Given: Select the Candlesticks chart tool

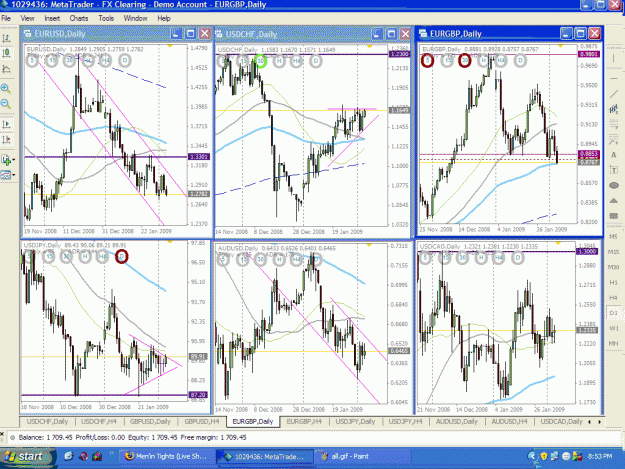Looking at the screenshot, I should point(6,53).
